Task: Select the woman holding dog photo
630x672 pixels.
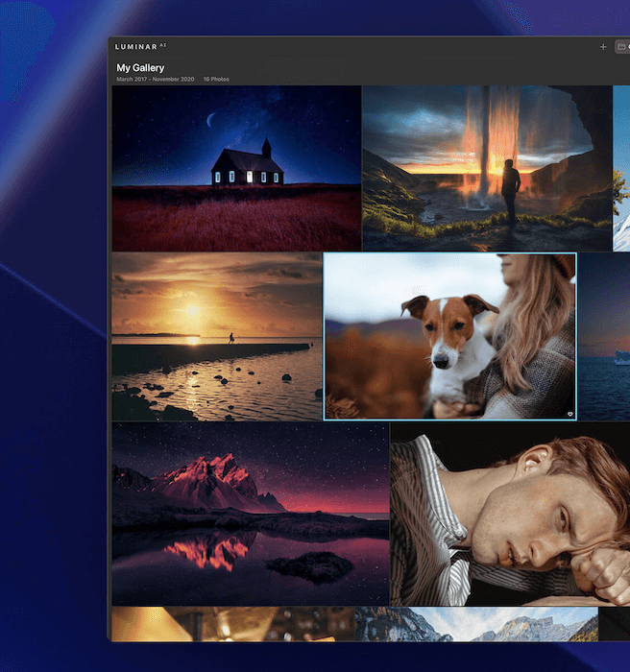Action: (449, 336)
